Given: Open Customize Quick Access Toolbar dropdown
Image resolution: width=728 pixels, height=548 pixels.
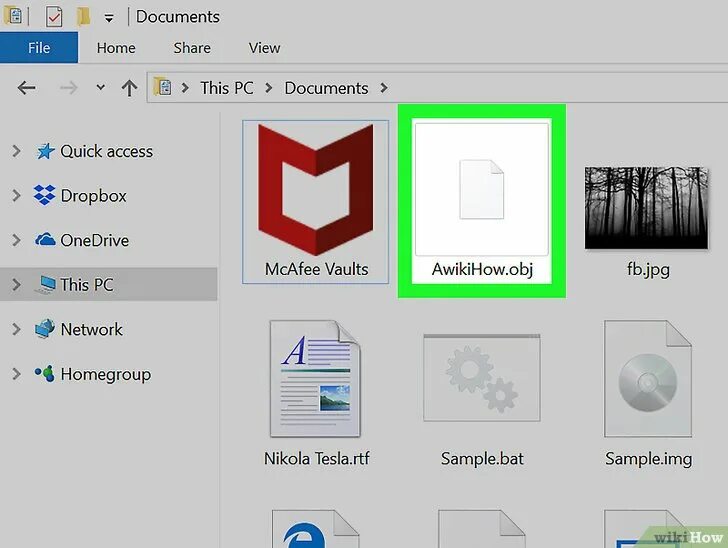Looking at the screenshot, I should (x=109, y=19).
